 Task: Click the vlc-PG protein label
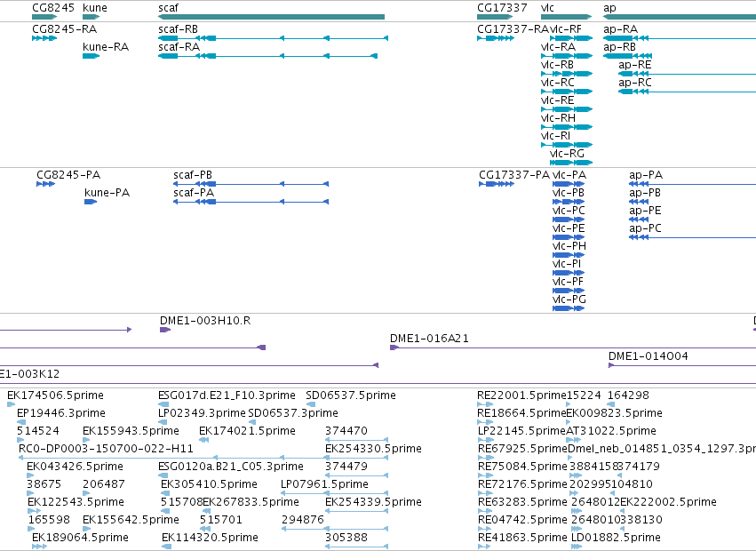pos(569,299)
